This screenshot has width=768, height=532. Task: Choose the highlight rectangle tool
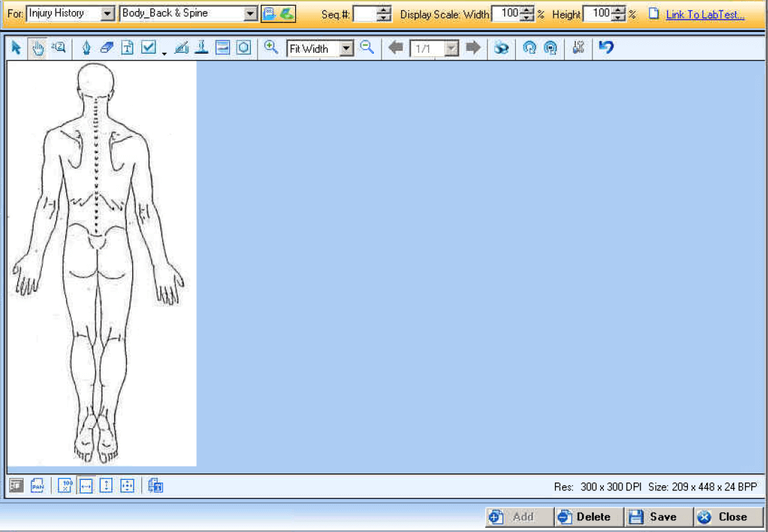pyautogui.click(x=222, y=48)
